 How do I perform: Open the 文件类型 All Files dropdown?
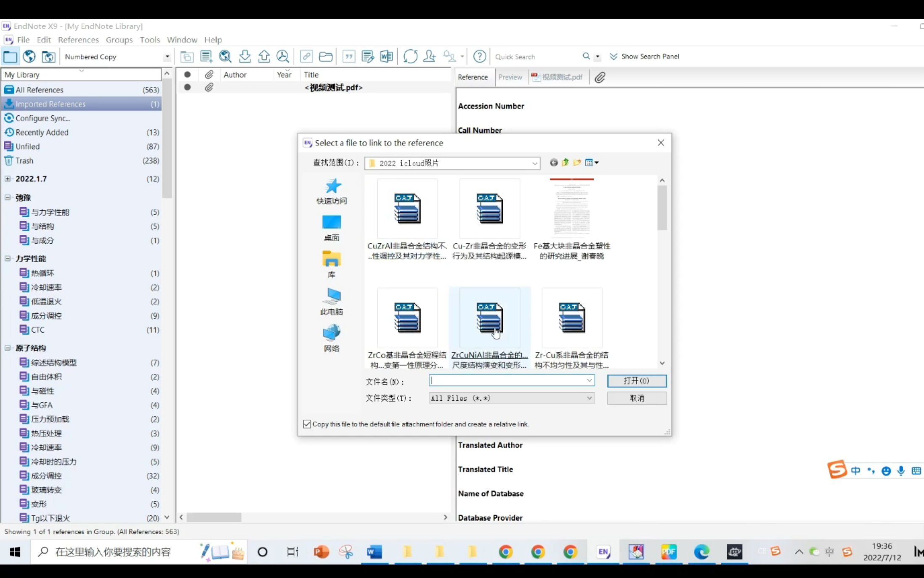pos(589,397)
